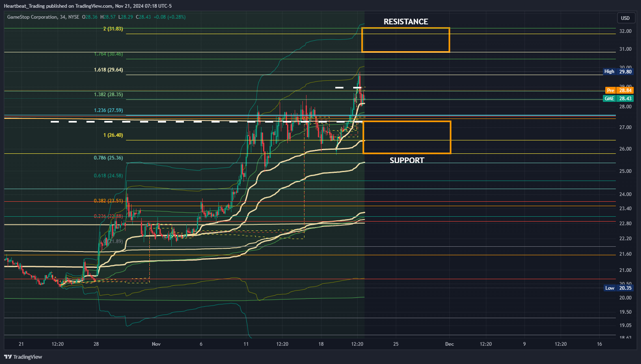This screenshot has width=641, height=364.
Task: Click the 25.00 price axis label
Action: (x=625, y=171)
